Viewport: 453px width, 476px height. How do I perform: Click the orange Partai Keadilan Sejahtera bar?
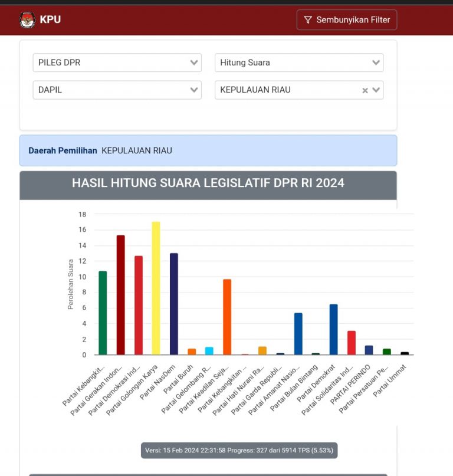point(227,317)
